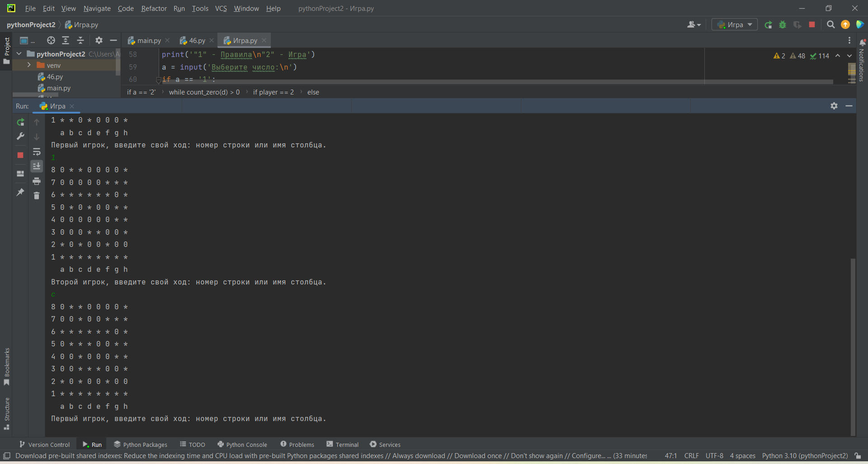Change file encoding UTF-8 in status bar
Image resolution: width=868 pixels, height=464 pixels.
714,456
